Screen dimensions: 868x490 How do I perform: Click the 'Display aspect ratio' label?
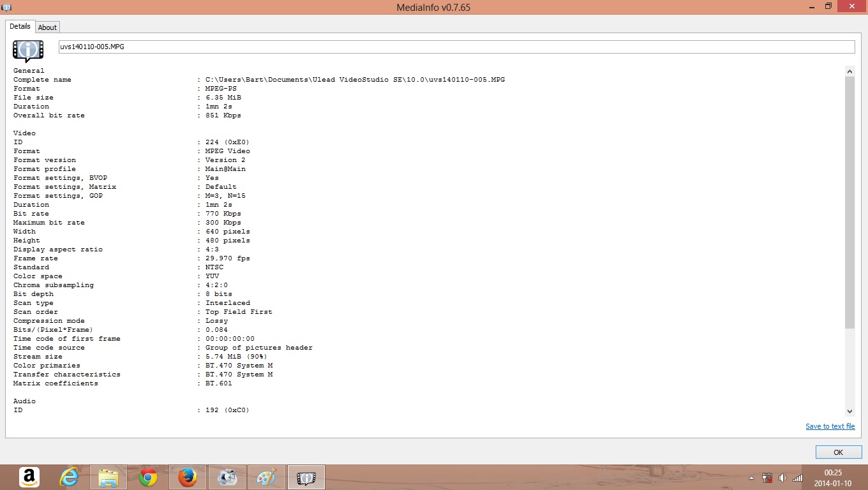click(x=58, y=249)
